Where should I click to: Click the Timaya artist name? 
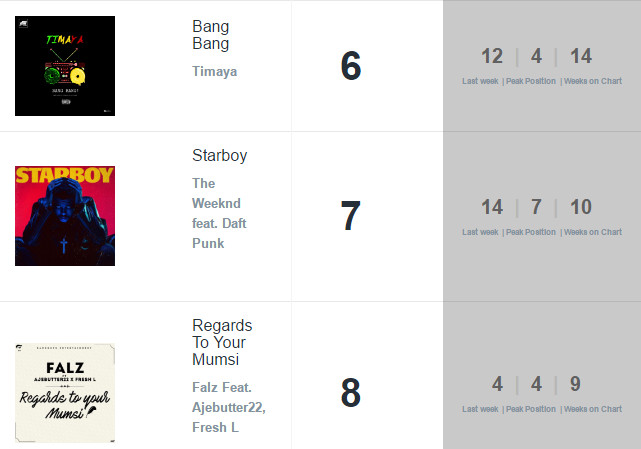click(215, 72)
